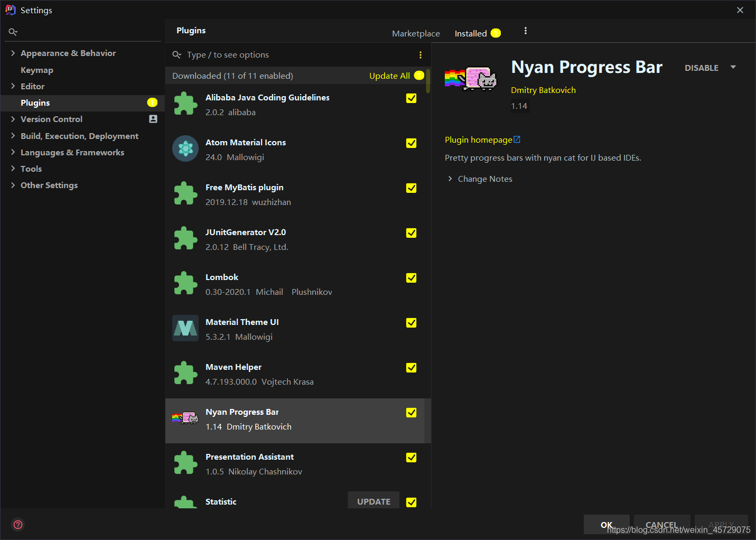Click the large Nyan cat logo in details
This screenshot has width=756, height=540.
point(471,79)
